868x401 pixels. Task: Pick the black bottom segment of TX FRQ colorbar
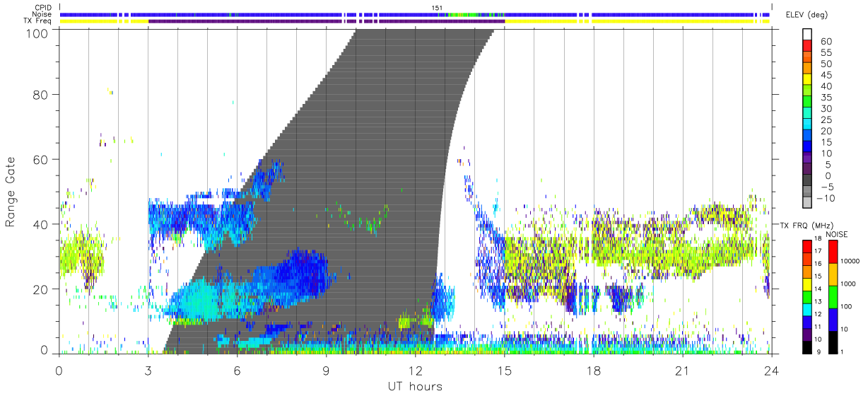[808, 346]
